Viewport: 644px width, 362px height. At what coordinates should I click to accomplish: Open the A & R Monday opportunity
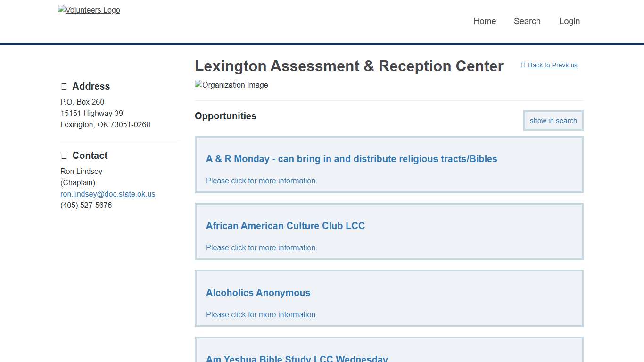(x=352, y=159)
